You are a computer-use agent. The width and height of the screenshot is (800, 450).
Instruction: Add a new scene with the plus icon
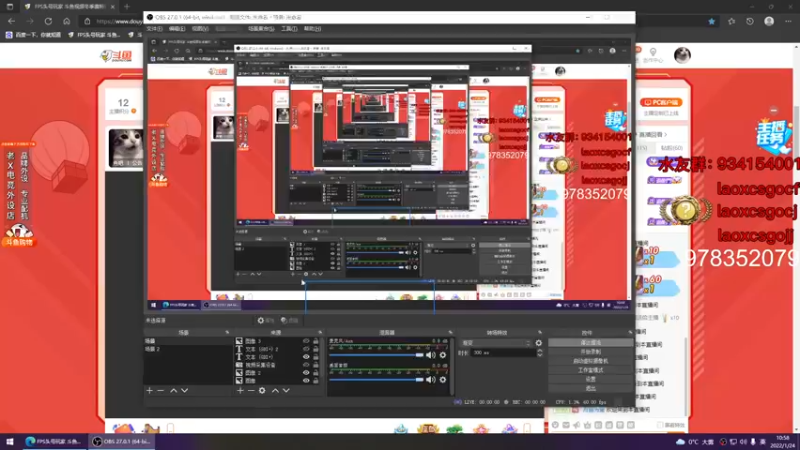149,390
